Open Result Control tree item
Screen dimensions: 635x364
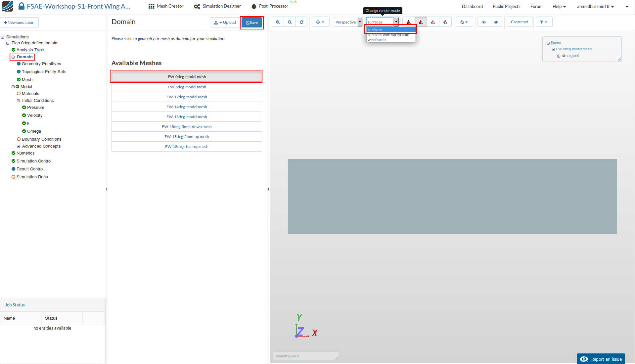[x=30, y=169]
